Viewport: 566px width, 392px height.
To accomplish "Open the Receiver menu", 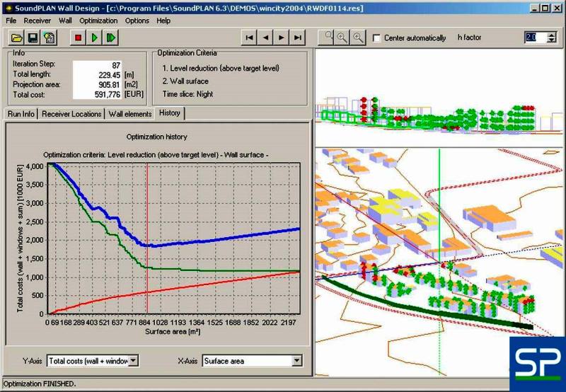I will pos(37,21).
